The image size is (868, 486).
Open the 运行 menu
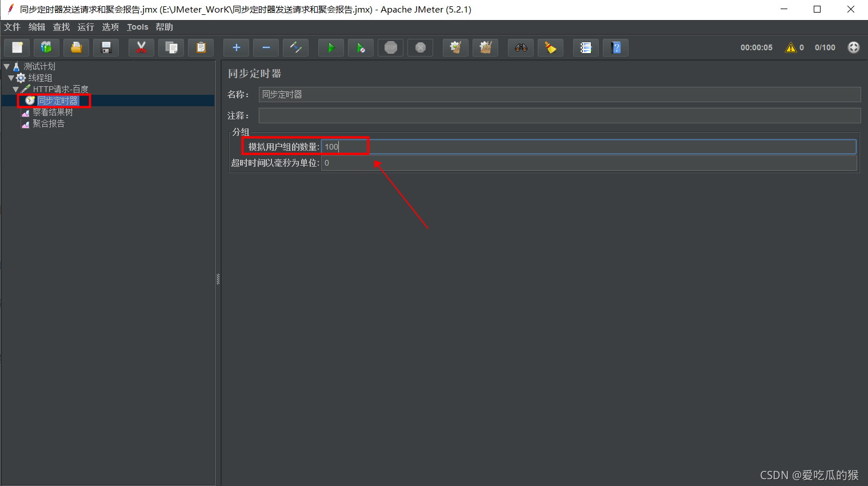86,27
